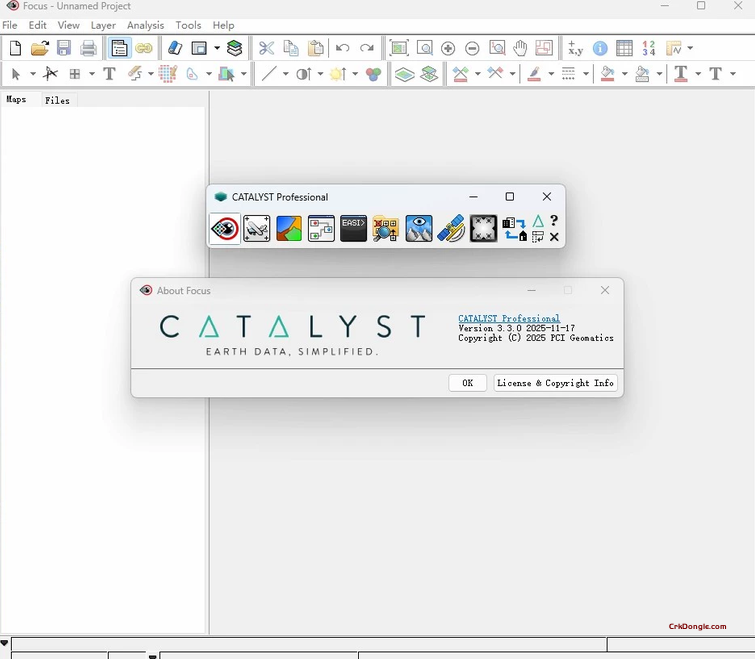The height and width of the screenshot is (659, 755).
Task: Open a file using the folder icon
Action: [x=39, y=48]
